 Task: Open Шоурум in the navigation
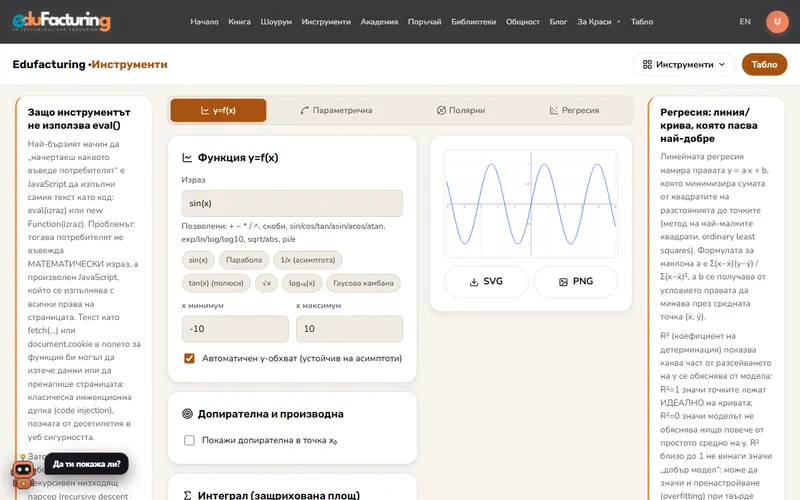click(276, 21)
